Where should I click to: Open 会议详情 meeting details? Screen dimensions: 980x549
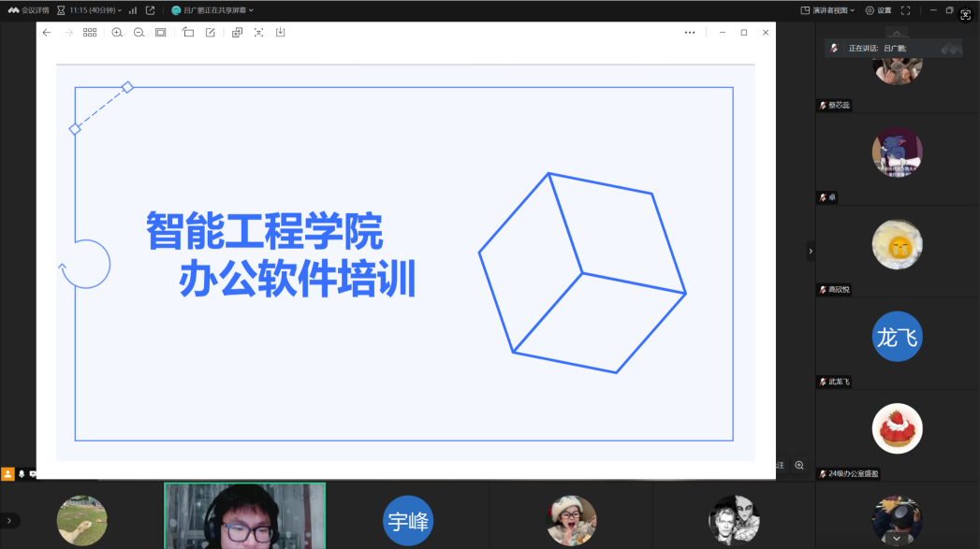(28, 10)
